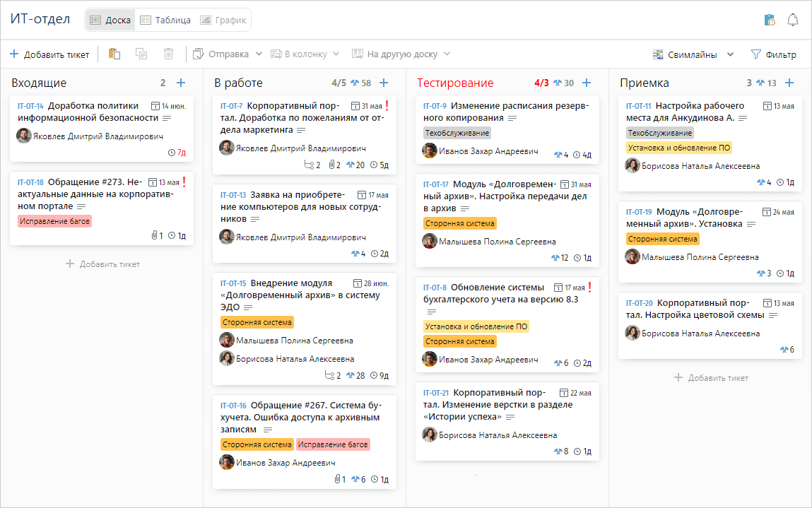The width and height of the screenshot is (812, 508).
Task: Click plus icon in Приемка column header
Action: point(789,83)
